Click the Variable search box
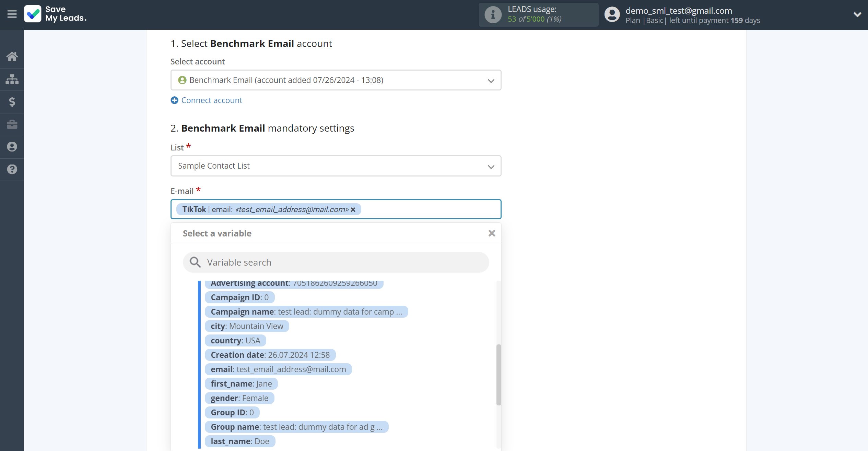 (x=336, y=263)
